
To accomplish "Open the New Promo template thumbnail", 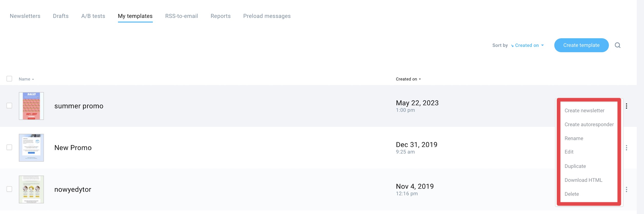I will [x=31, y=148].
